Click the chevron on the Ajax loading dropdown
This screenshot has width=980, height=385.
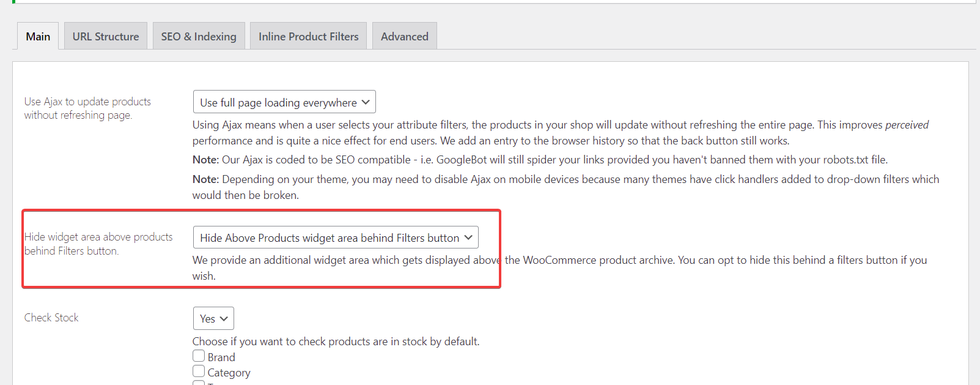[366, 102]
